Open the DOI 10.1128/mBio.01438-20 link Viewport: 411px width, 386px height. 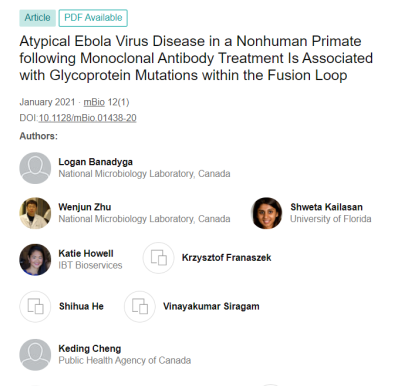point(87,118)
